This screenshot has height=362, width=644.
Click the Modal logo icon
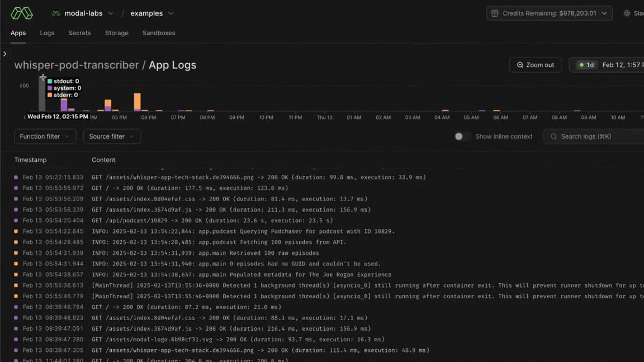[22, 13]
